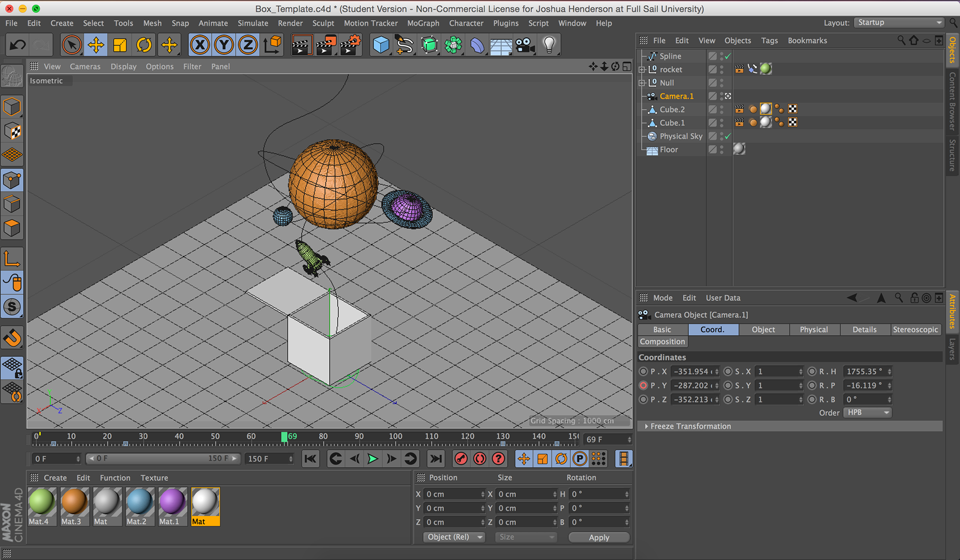Select the Move tool

click(95, 45)
